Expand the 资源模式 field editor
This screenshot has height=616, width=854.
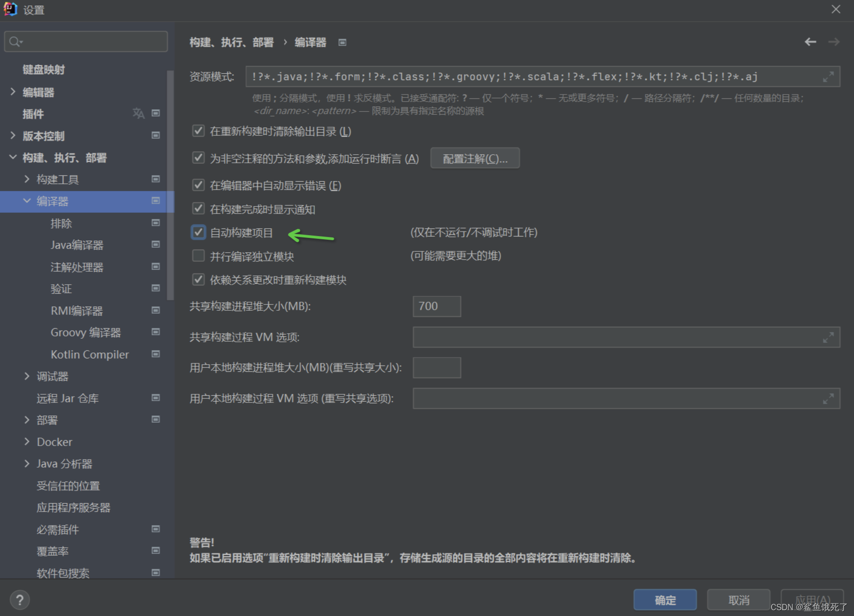tap(828, 77)
